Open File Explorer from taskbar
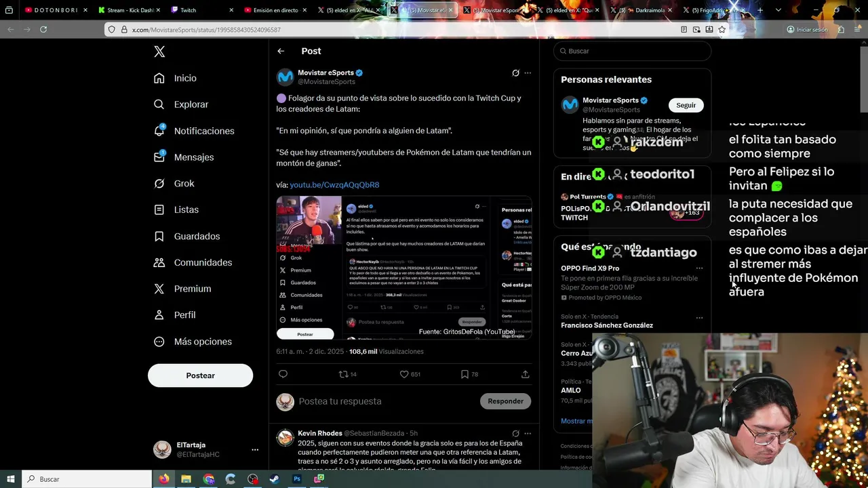 186,479
